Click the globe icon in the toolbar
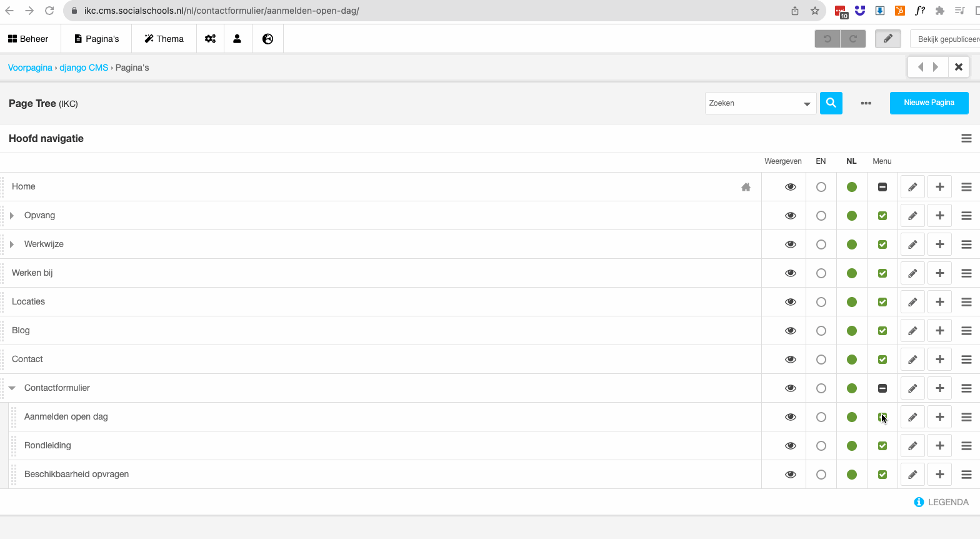Image resolution: width=980 pixels, height=539 pixels. pos(267,39)
